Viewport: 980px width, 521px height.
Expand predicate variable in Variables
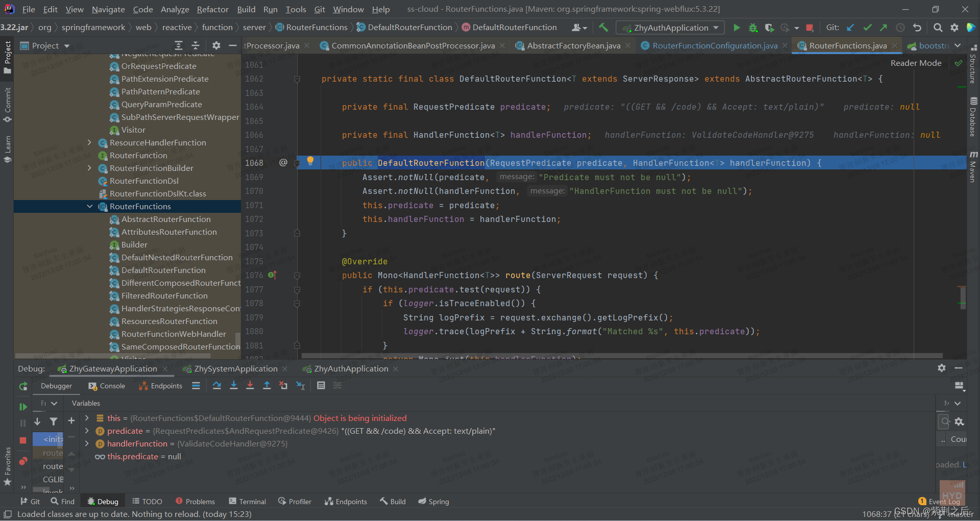click(87, 431)
